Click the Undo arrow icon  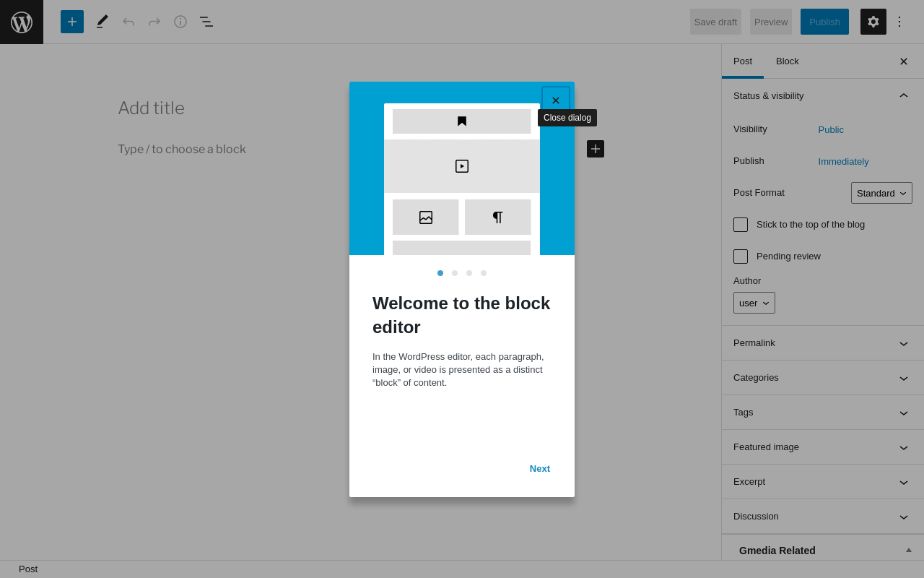click(x=128, y=22)
